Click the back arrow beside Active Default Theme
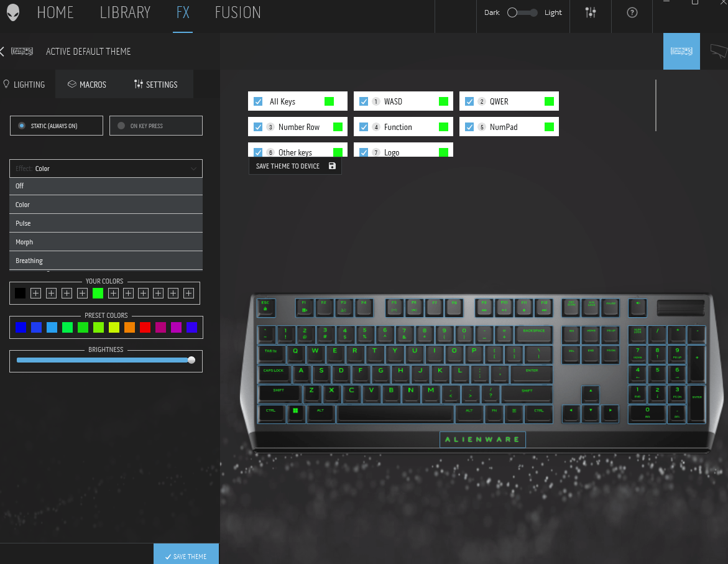 [3, 52]
